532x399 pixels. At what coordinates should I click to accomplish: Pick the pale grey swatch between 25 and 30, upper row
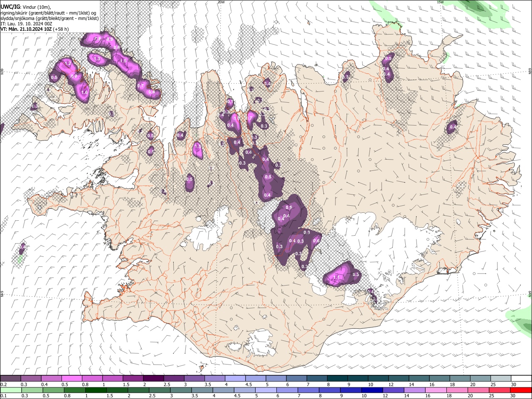pyautogui.click(x=500, y=378)
